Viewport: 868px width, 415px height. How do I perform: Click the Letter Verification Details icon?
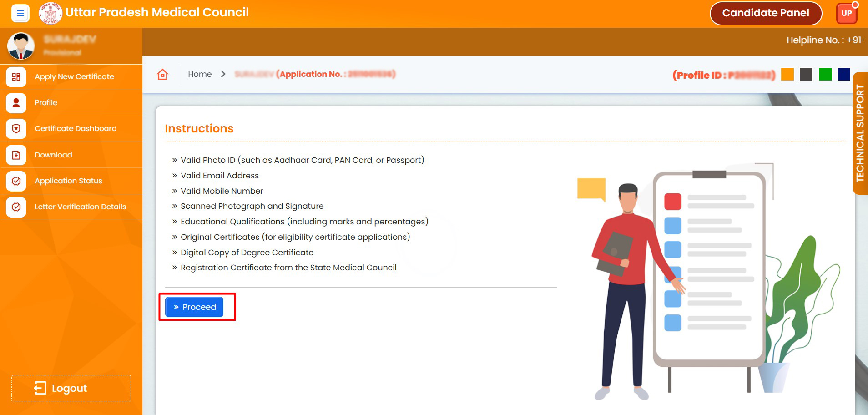pyautogui.click(x=16, y=207)
